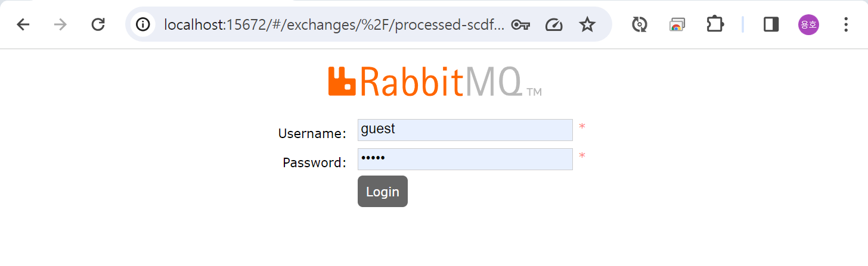The height and width of the screenshot is (266, 868).
Task: Click into the Password field
Action: [x=465, y=159]
